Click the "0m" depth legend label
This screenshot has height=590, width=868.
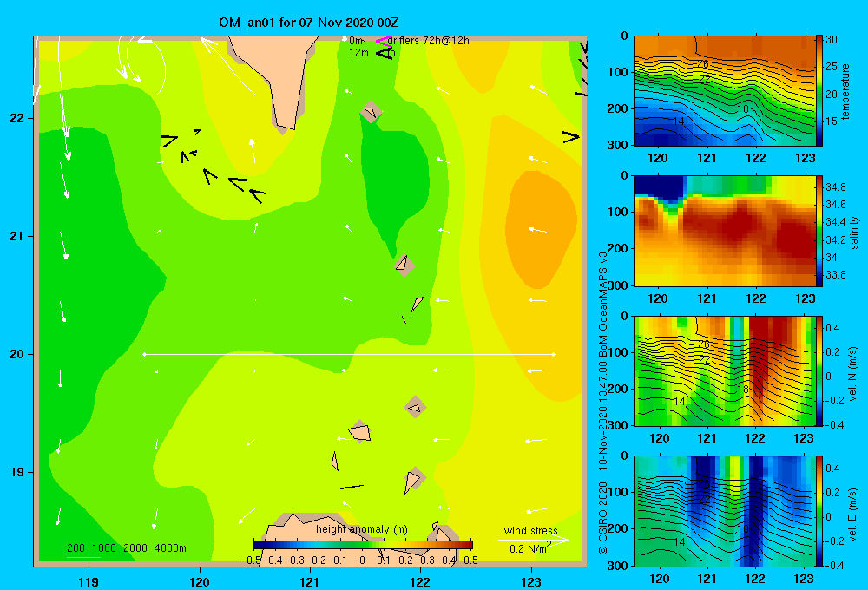(357, 41)
